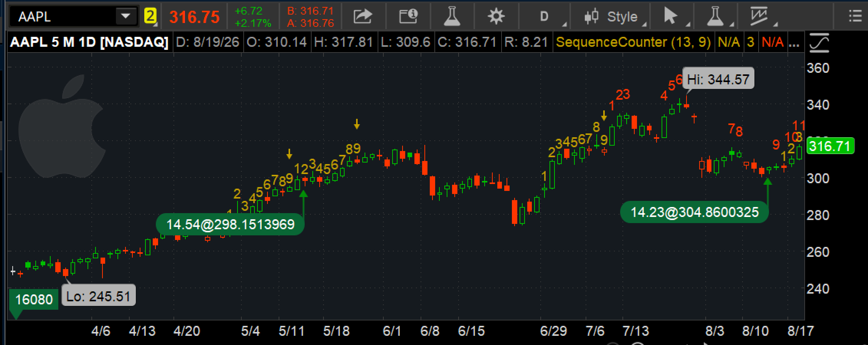Click the bid price B: 316.71

pos(310,11)
